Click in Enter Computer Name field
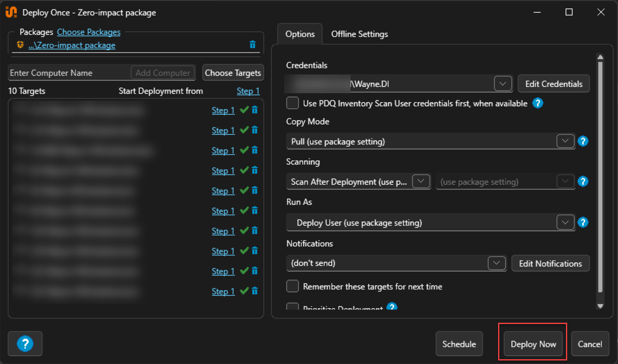 pos(69,73)
